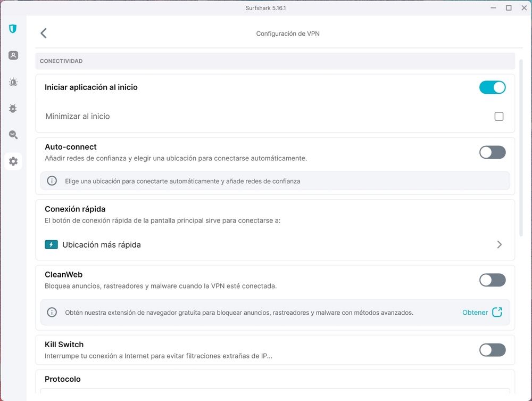Click the Ubicación más rápida row text
The image size is (532, 401).
[102, 245]
